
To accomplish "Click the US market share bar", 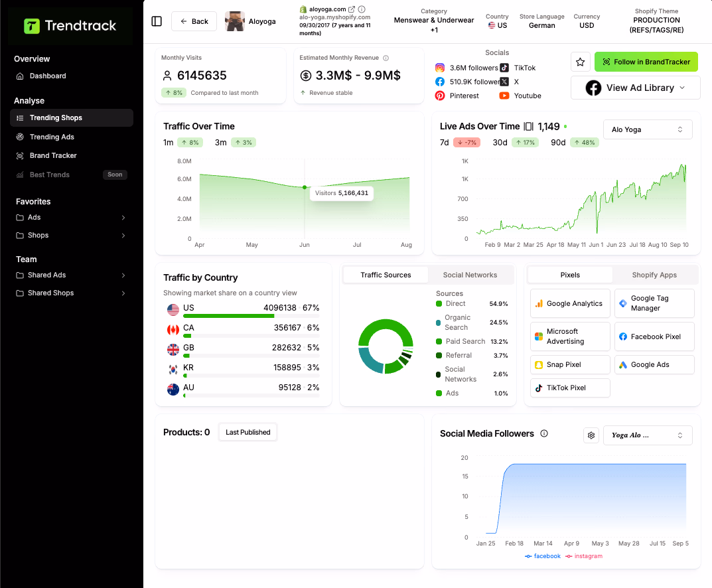I will 251,316.
